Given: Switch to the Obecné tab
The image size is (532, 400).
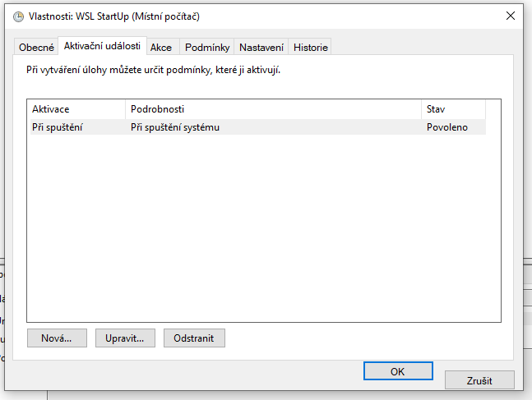Looking at the screenshot, I should click(36, 48).
